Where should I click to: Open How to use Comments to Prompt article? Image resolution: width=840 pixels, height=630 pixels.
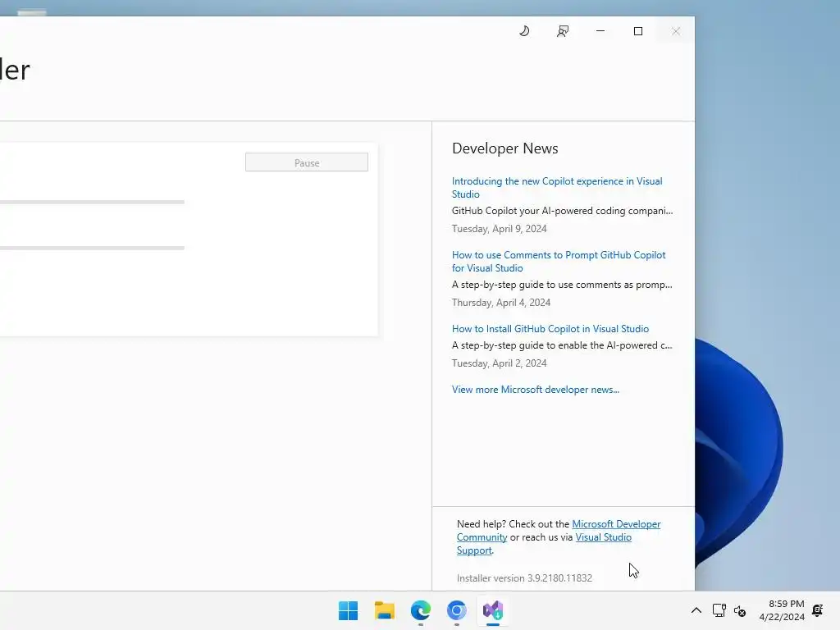[559, 262]
